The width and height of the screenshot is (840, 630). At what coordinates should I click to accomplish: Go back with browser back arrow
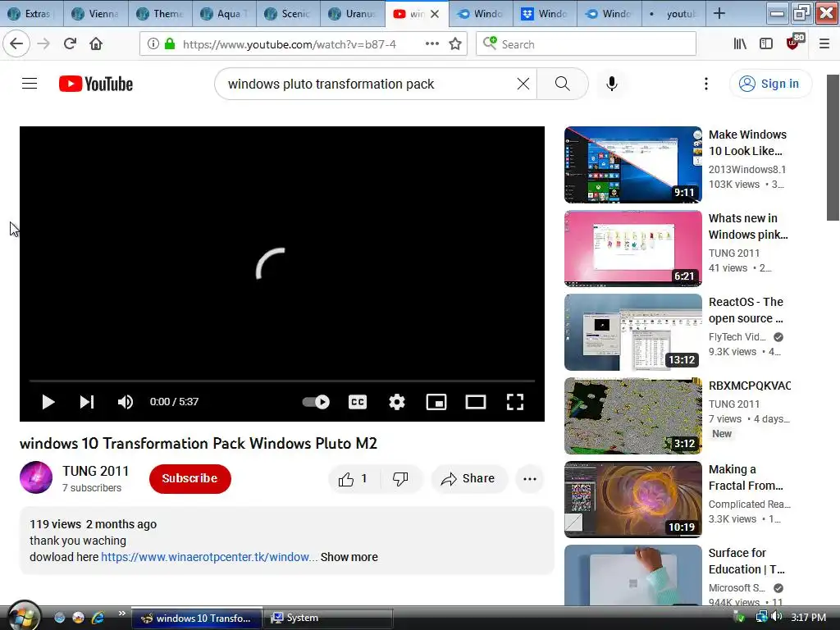[16, 44]
